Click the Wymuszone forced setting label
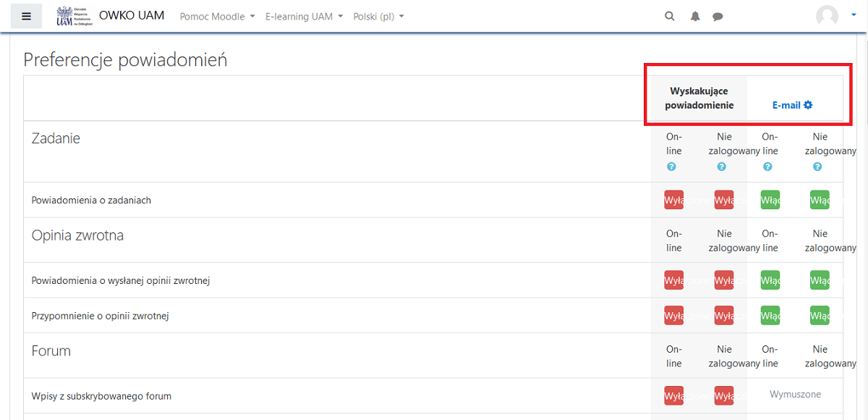 [x=795, y=392]
